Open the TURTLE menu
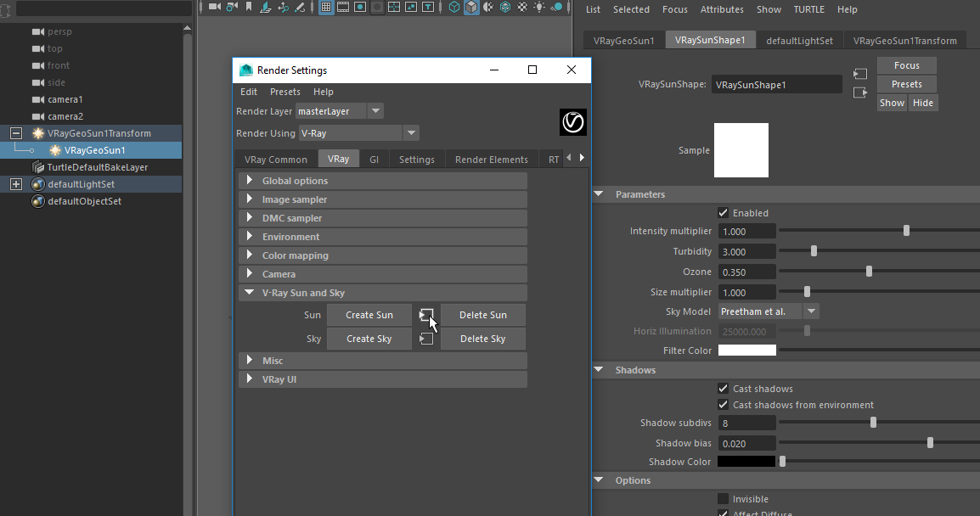980x516 pixels. point(808,9)
